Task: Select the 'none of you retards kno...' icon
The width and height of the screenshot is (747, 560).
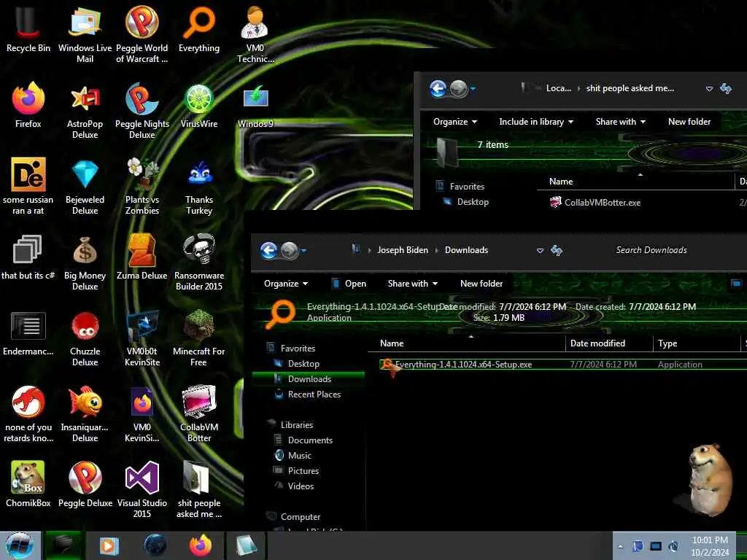Action: coord(28,413)
